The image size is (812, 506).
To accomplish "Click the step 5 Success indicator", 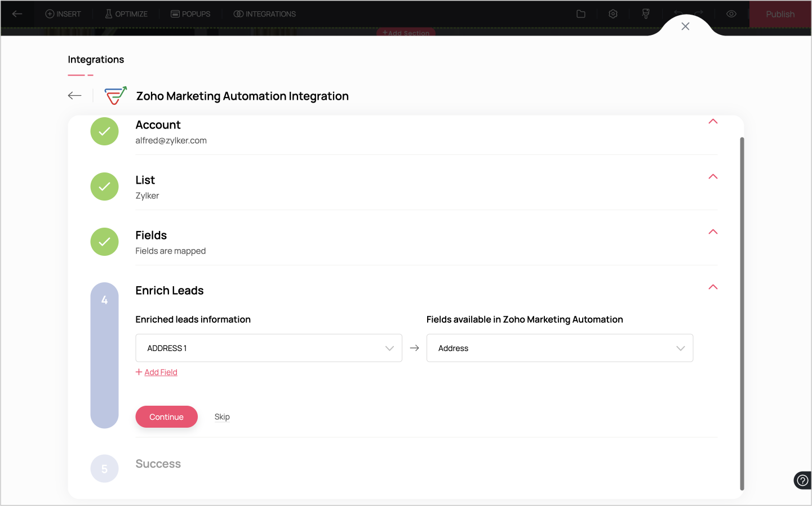I will [x=104, y=469].
